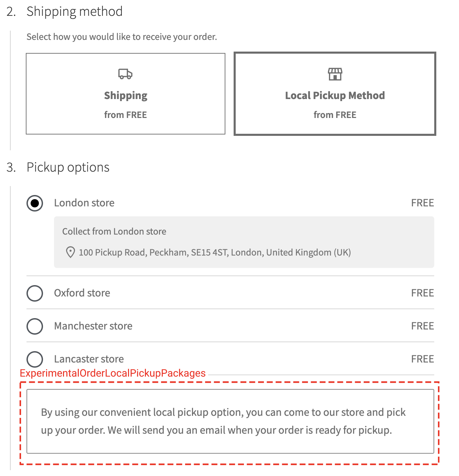Click 'from FREE' under Local Pickup Method
459x476 pixels.
point(334,115)
